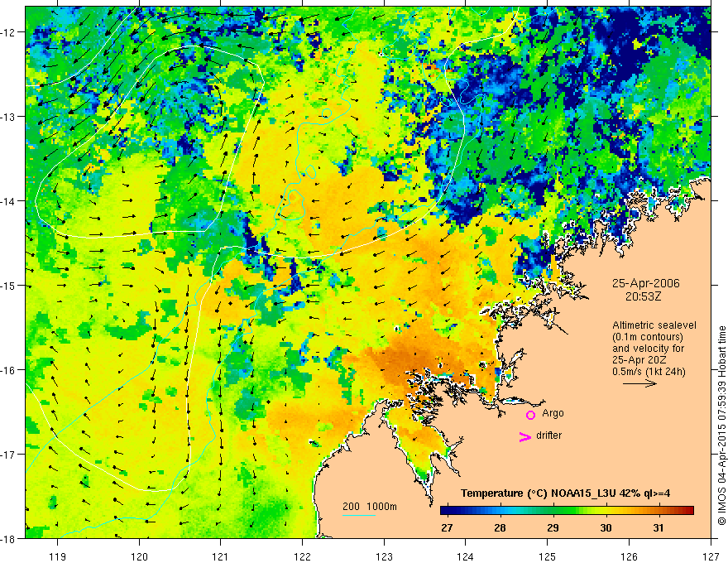Click the 'drifter' legend label

coord(548,435)
